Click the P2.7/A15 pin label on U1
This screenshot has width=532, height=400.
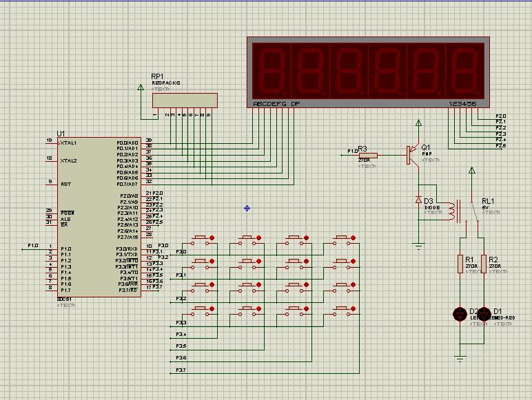(128, 238)
